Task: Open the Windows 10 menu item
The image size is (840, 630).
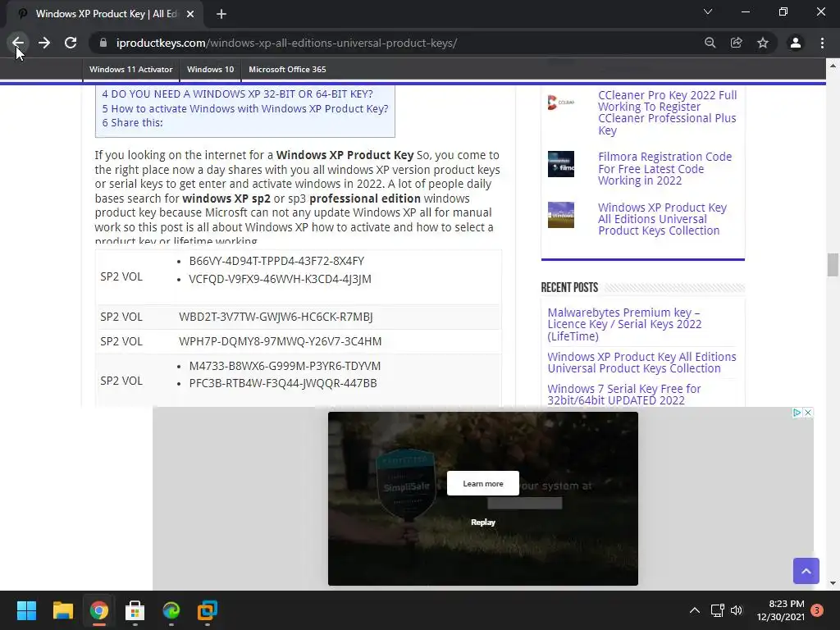Action: [x=211, y=69]
